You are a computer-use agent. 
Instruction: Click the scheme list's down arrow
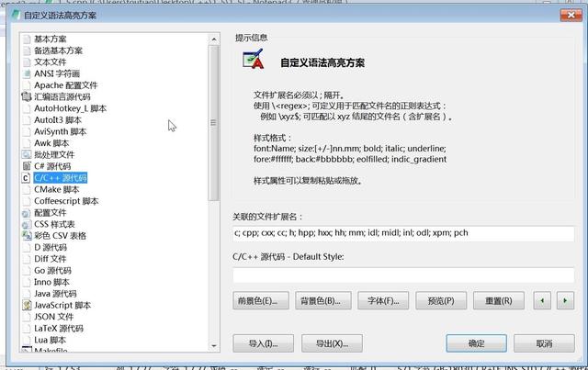[214, 345]
